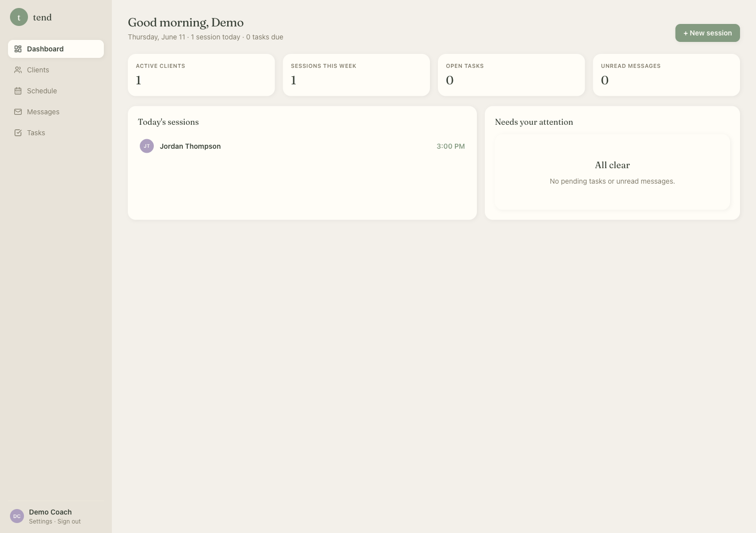The height and width of the screenshot is (533, 756).
Task: Open the Dashboard page label
Action: [45, 49]
